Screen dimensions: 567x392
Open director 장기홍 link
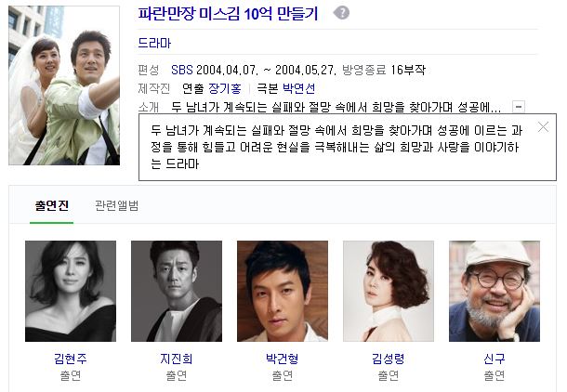(225, 88)
